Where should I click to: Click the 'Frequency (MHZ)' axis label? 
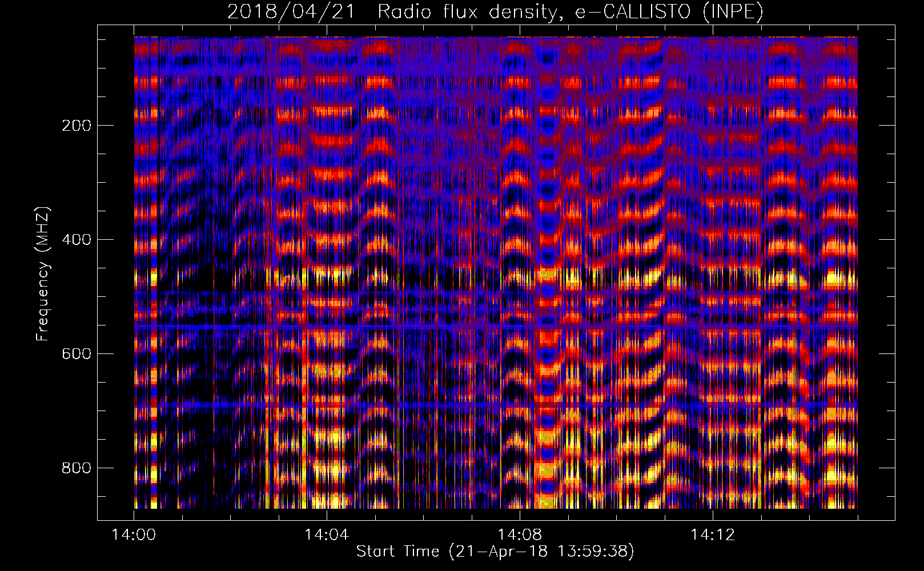point(43,274)
